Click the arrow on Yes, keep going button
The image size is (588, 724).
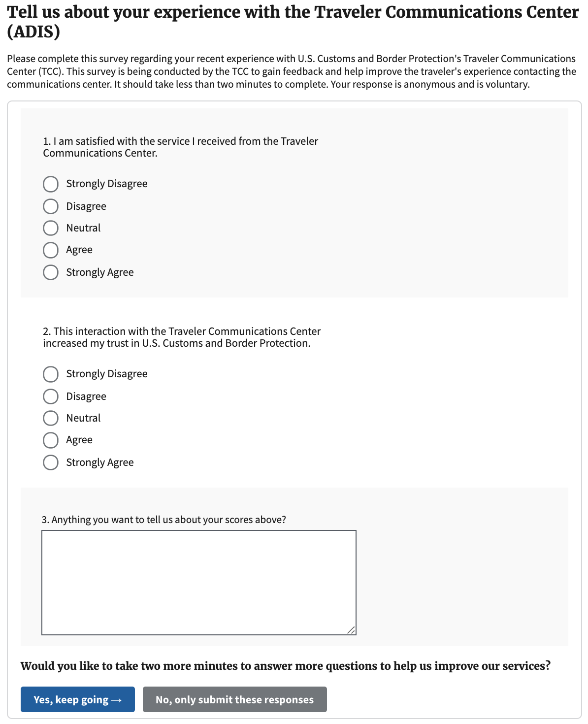click(x=117, y=700)
